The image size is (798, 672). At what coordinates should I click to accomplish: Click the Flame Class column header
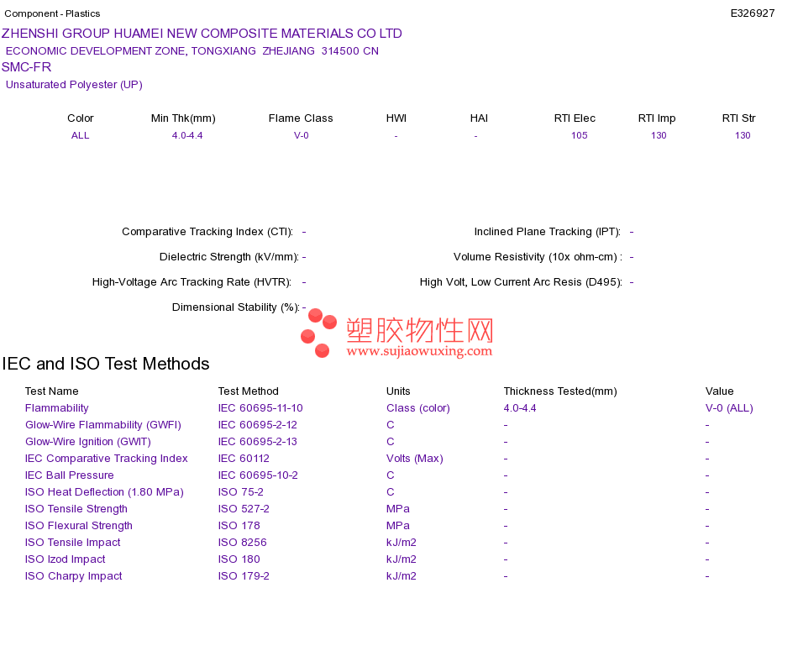(x=301, y=118)
